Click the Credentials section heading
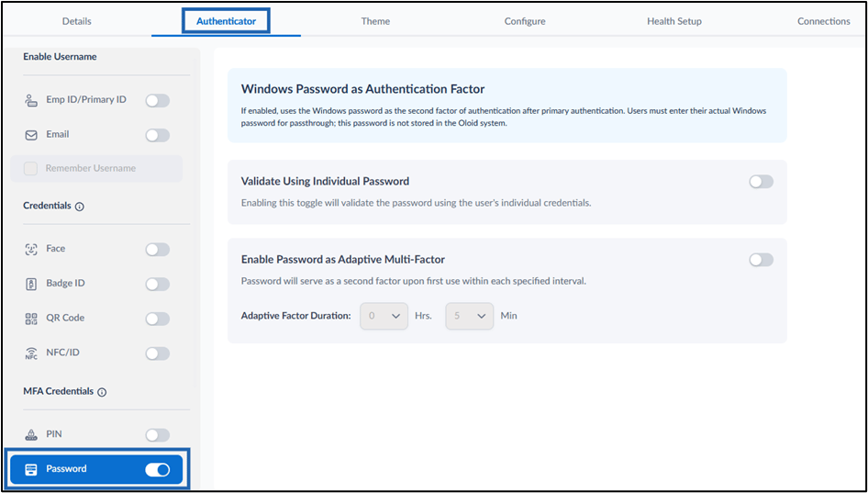 pos(47,206)
